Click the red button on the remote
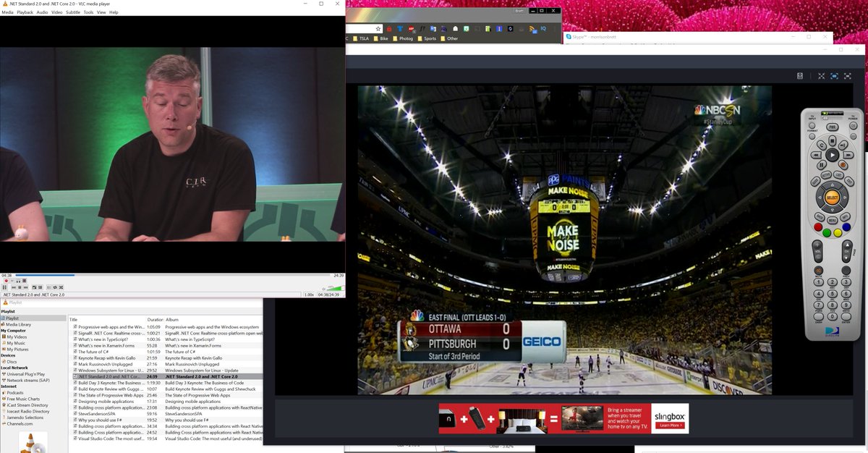Viewport: 868px width, 453px height. (818, 227)
